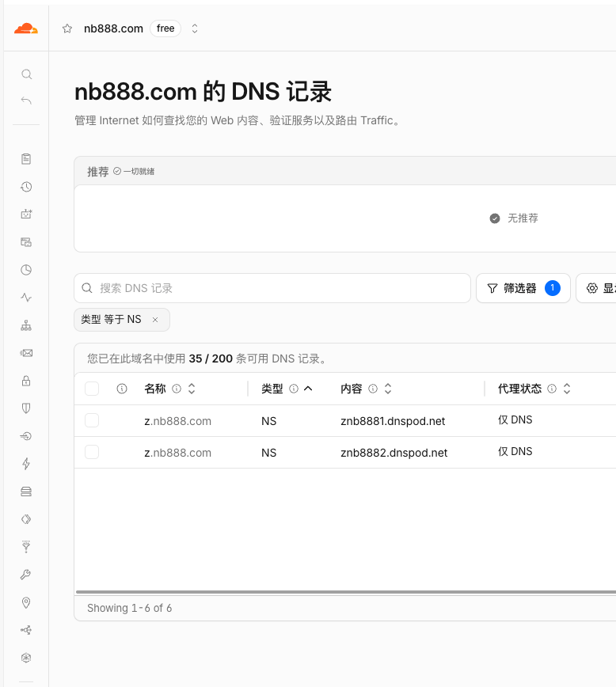This screenshot has height=687, width=616.
Task: Star nb888.com as a favorite
Action: pos(67,29)
